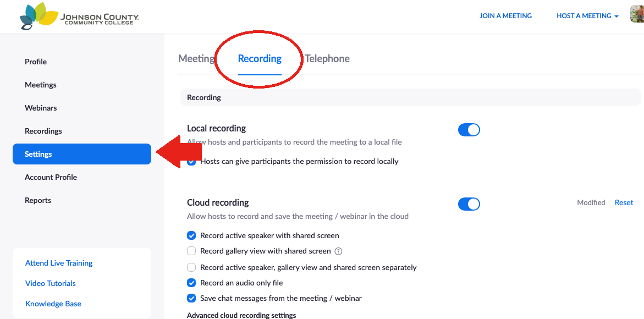The height and width of the screenshot is (319, 644).
Task: Open the user profile avatar picture
Action: click(637, 14)
